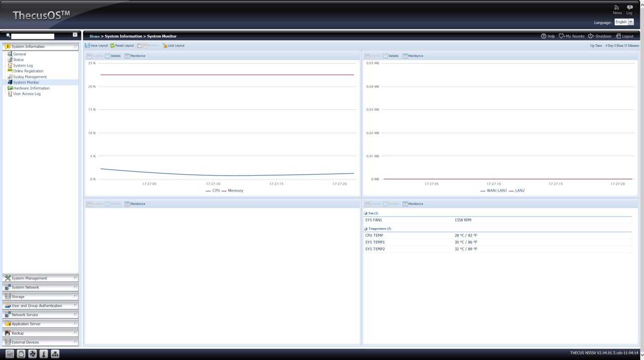Open Syslog Management tree item
The image size is (644, 360).
point(30,77)
